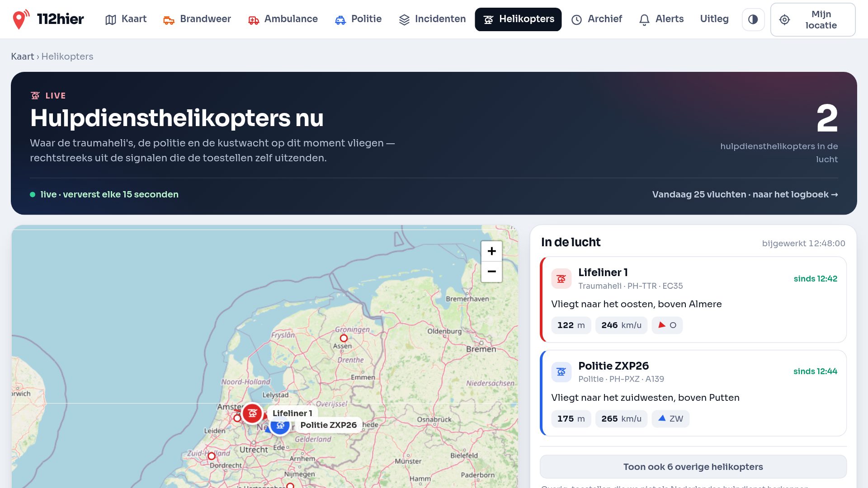Viewport: 868px width, 488px height.
Task: Click the red helicopter icon of Lifeliner 1
Action: pos(561,279)
